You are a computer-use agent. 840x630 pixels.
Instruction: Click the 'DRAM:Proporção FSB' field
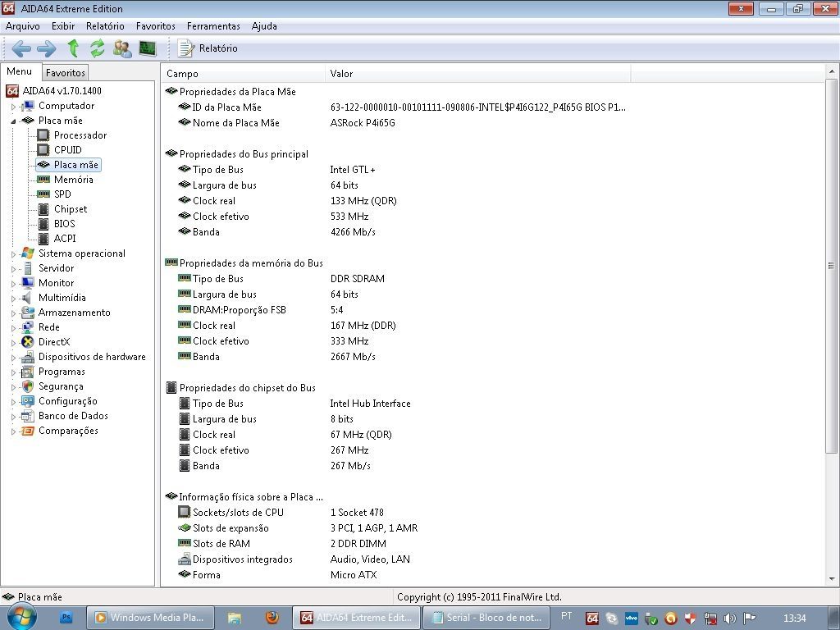pos(239,309)
